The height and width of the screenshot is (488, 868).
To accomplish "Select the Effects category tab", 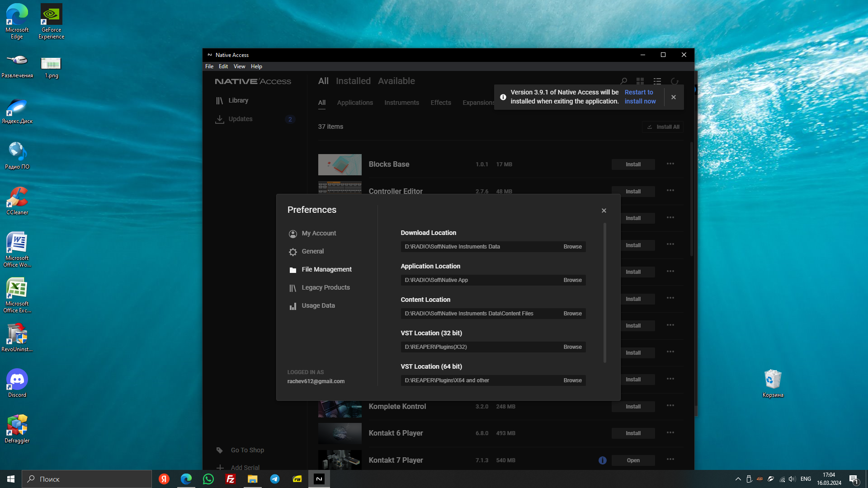I will 441,103.
